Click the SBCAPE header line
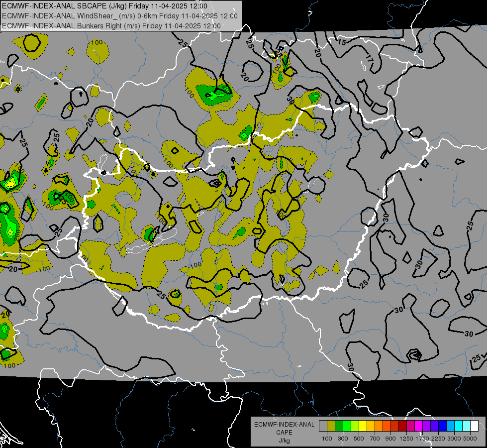Viewport: 487px width, 448px height. click(104, 6)
